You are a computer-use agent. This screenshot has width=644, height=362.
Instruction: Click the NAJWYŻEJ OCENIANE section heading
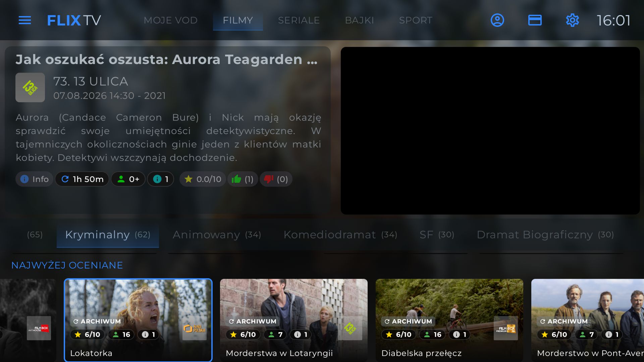coord(67,265)
